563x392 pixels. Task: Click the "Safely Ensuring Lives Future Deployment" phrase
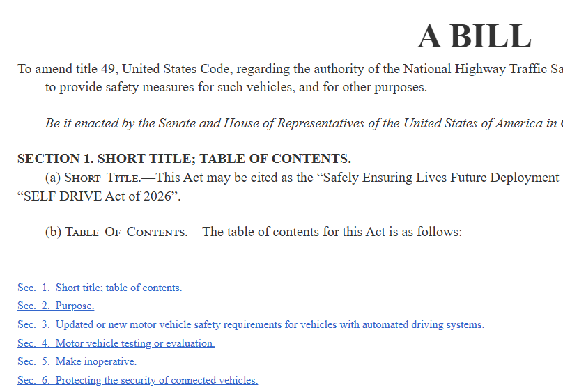click(x=440, y=178)
